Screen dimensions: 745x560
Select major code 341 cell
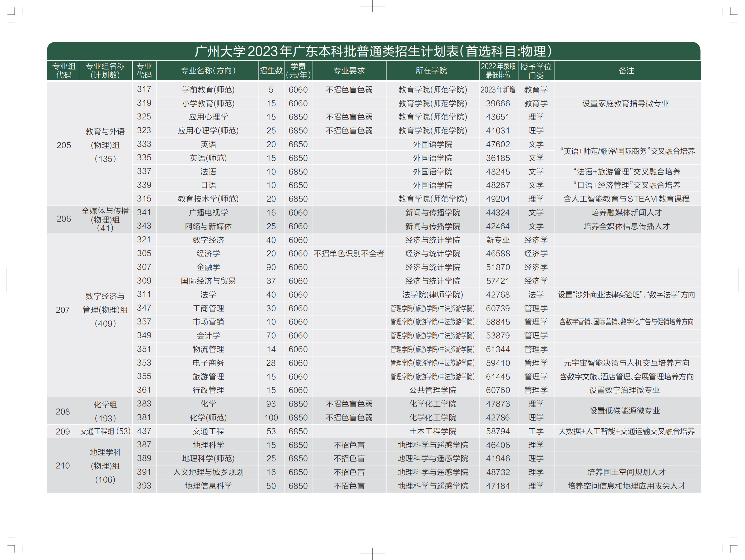[x=144, y=212]
